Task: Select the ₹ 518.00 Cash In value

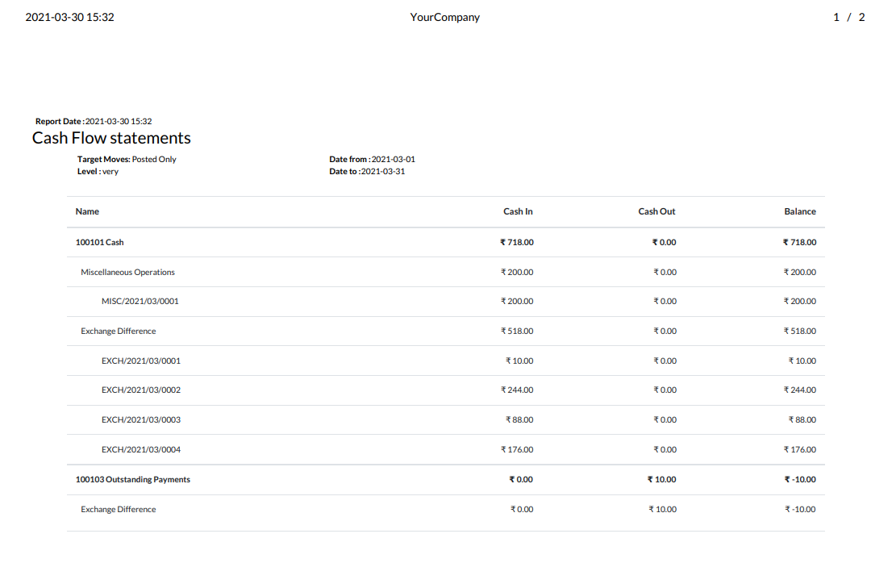Action: [x=517, y=331]
